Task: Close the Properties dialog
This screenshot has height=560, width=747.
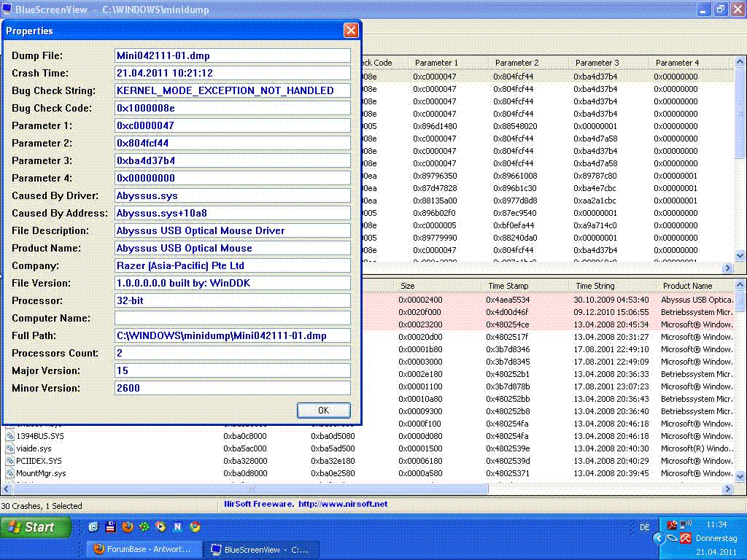Action: tap(351, 31)
